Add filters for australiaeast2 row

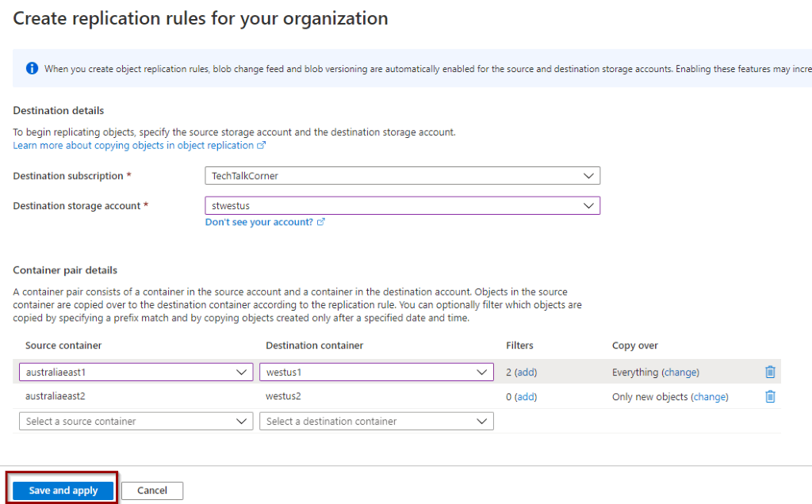point(526,397)
